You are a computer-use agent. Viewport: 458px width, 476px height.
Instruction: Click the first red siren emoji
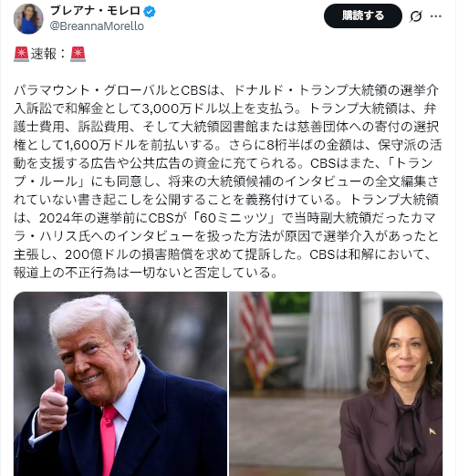click(21, 55)
